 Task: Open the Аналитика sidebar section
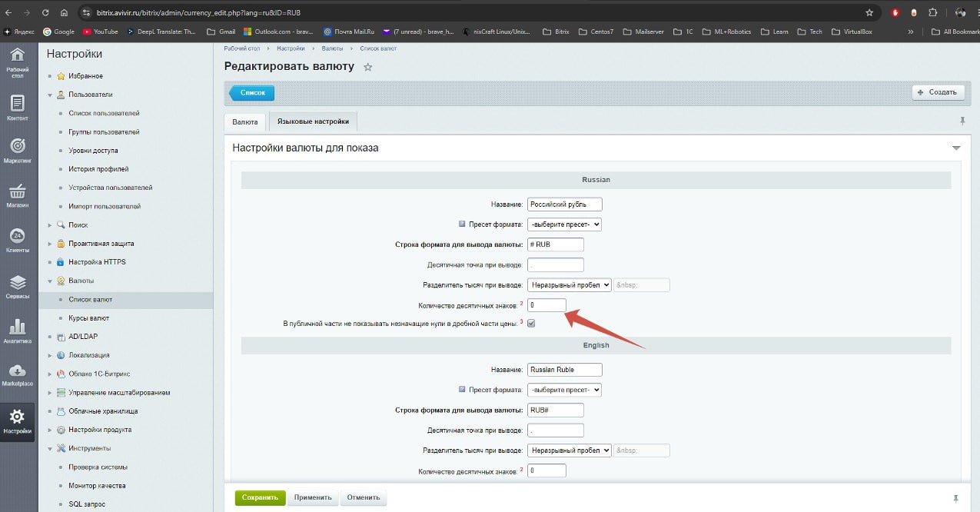pyautogui.click(x=17, y=330)
